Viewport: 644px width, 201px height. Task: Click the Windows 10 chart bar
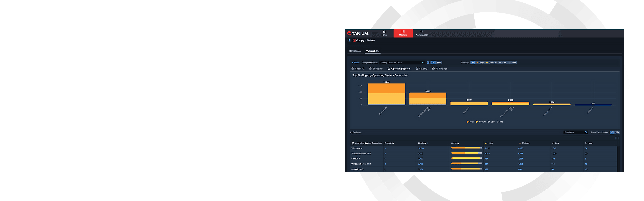coord(386,94)
